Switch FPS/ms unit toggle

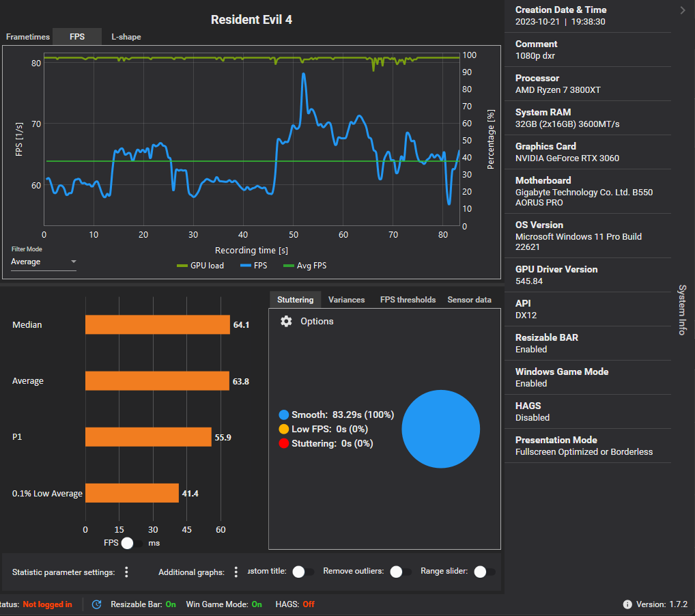pos(132,543)
